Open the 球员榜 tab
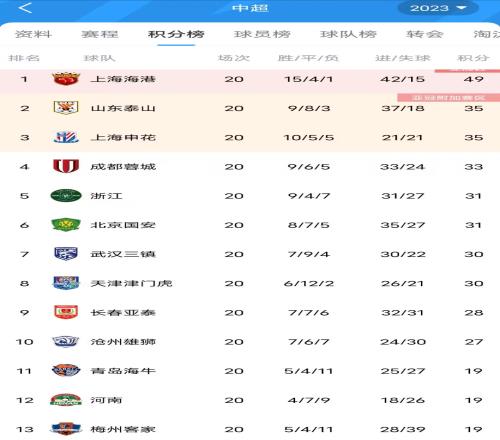 coord(262,34)
